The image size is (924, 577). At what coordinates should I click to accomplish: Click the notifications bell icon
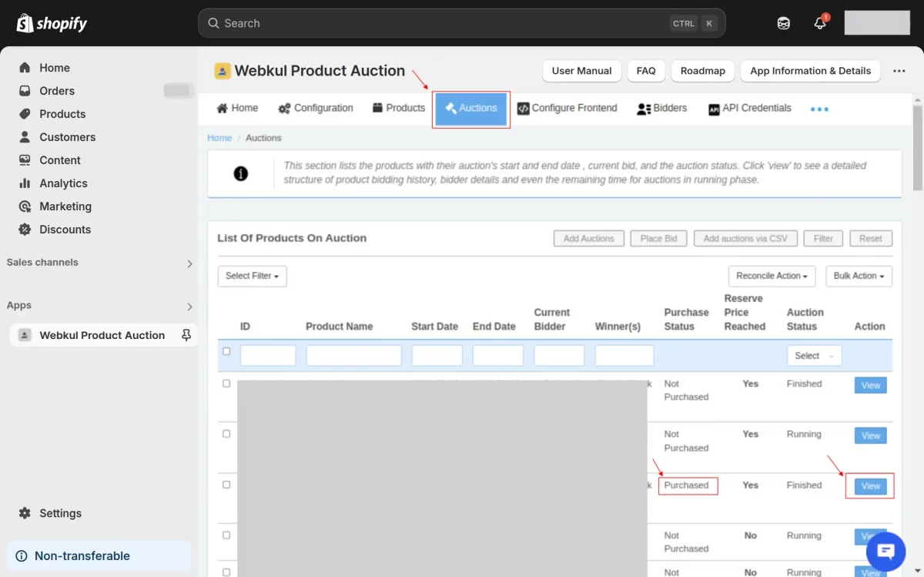820,23
